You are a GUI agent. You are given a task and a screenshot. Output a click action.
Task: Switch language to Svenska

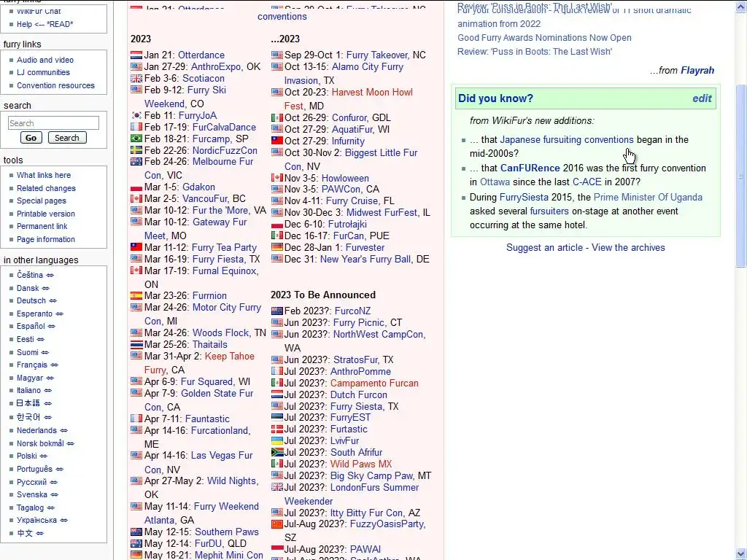tap(32, 495)
